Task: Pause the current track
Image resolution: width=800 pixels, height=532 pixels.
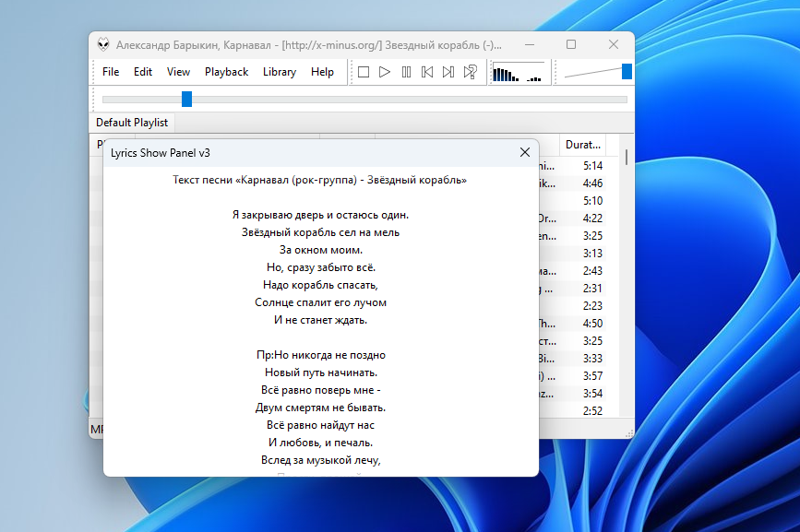Action: (x=406, y=72)
